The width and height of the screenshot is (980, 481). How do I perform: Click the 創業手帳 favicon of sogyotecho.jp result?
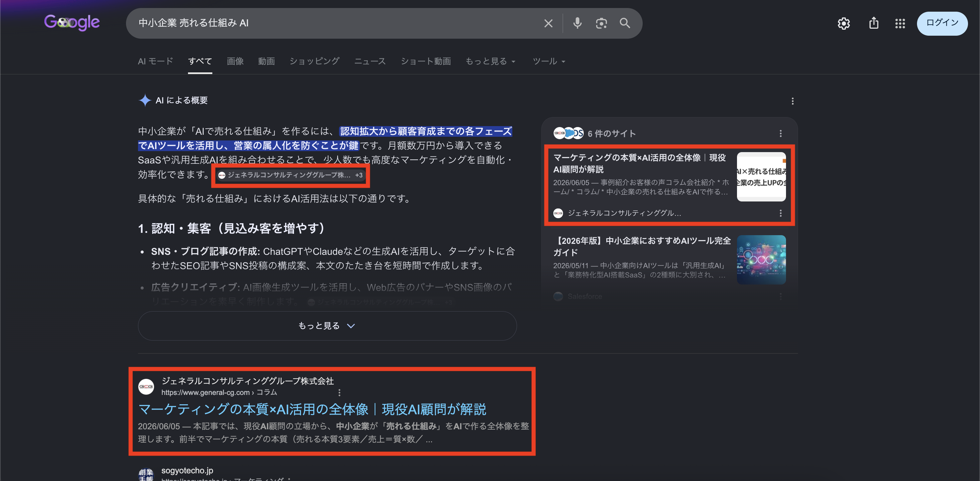[146, 475]
